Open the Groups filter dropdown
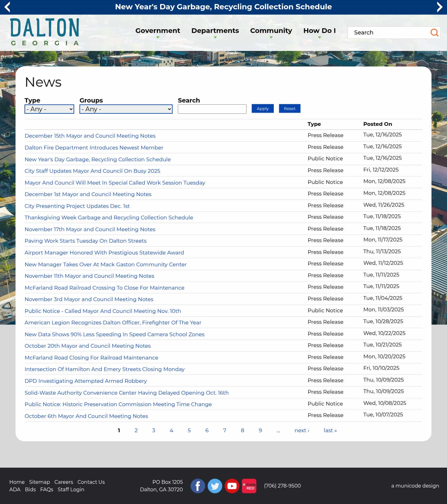 126,109
